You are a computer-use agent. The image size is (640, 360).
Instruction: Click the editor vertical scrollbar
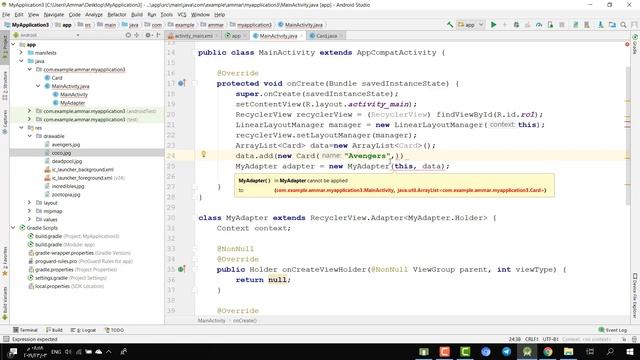(627, 135)
